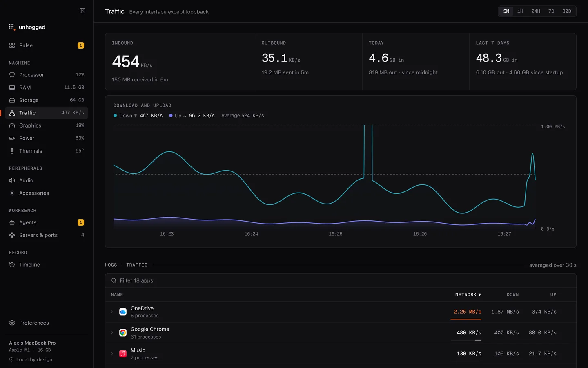Click the unhogged logo icon

click(11, 27)
